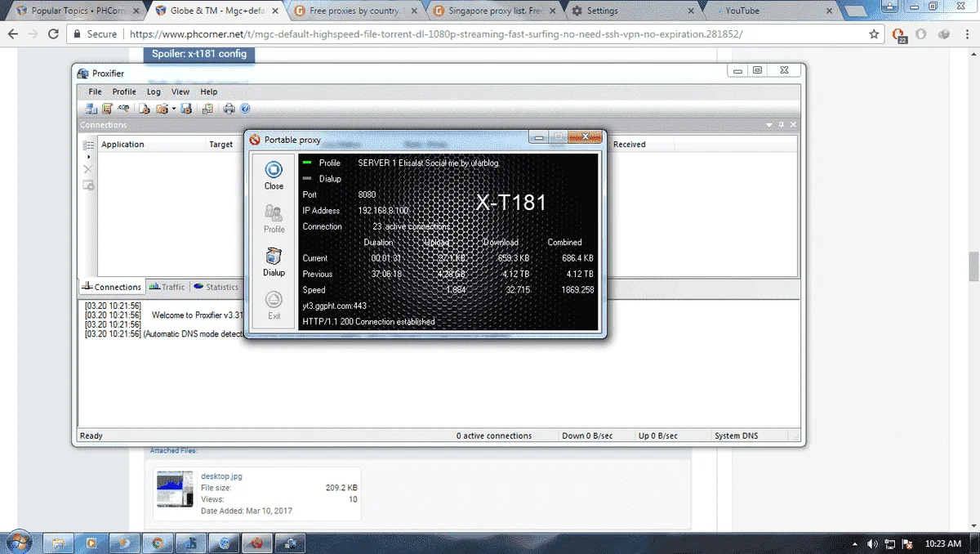The height and width of the screenshot is (554, 980).
Task: Click the Profile button in the Portable proxy sidebar
Action: 274,218
